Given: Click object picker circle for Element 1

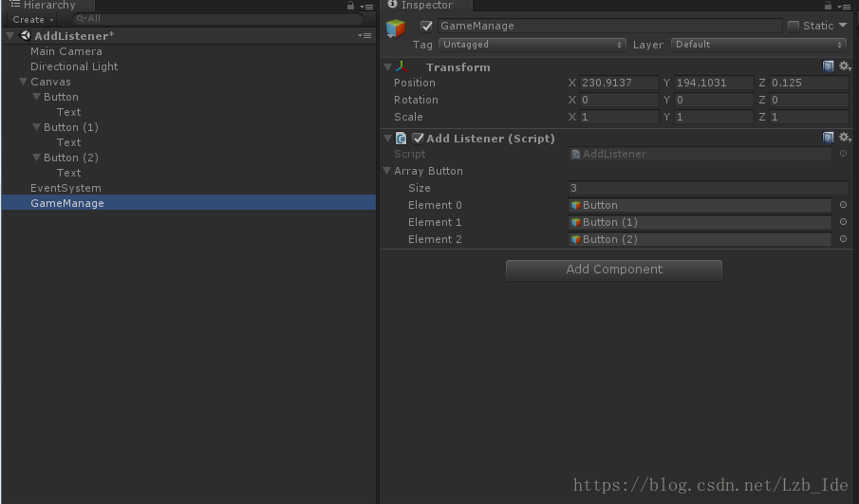Looking at the screenshot, I should 843,222.
